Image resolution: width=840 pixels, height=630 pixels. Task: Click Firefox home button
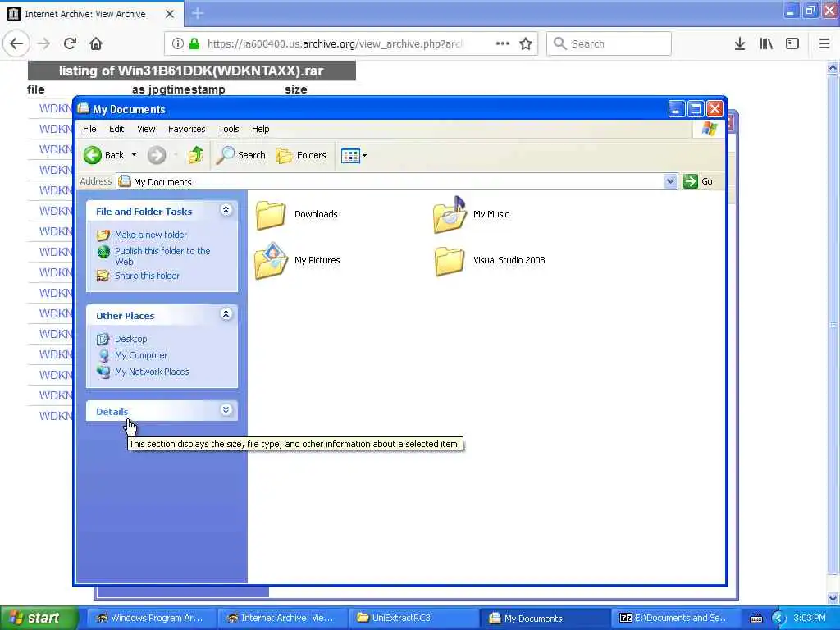coord(96,44)
